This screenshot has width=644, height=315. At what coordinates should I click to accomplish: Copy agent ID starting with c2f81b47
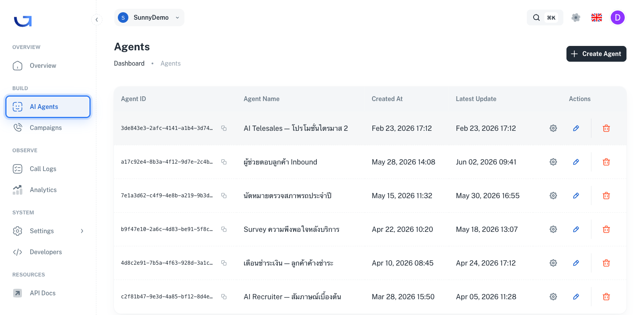click(224, 297)
